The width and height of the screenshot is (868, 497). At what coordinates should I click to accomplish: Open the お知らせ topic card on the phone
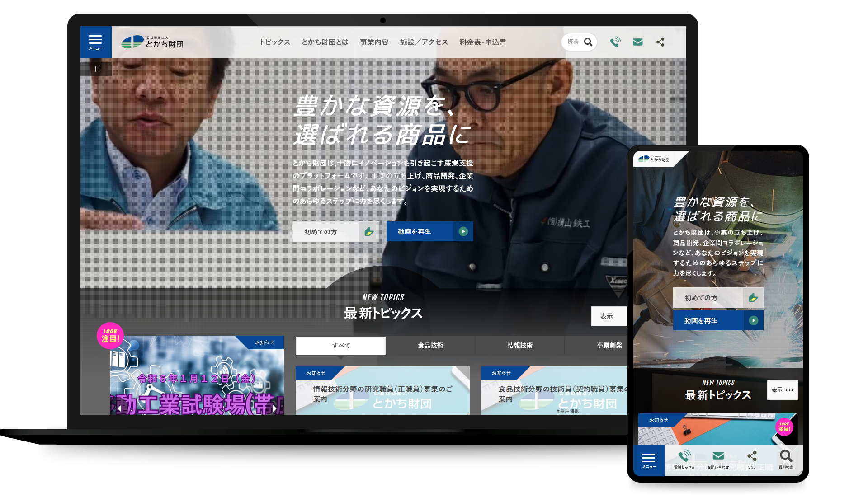tap(717, 429)
